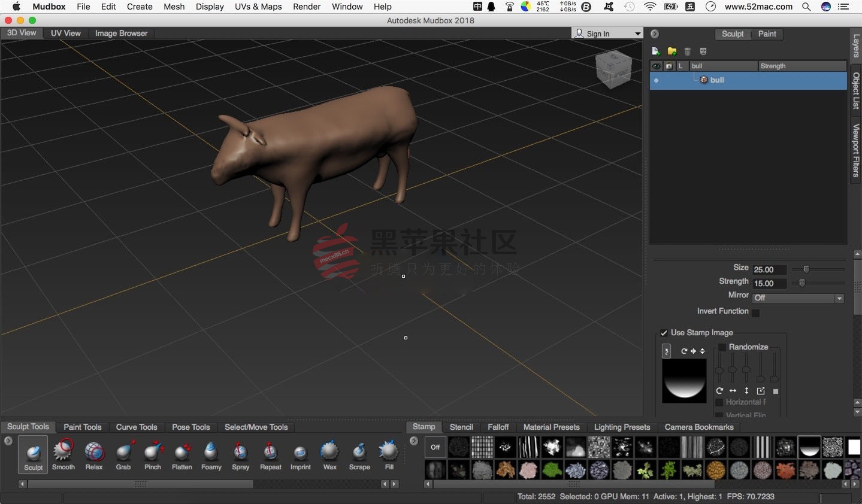This screenshot has height=504, width=862.
Task: Open the Render menu
Action: tap(307, 7)
